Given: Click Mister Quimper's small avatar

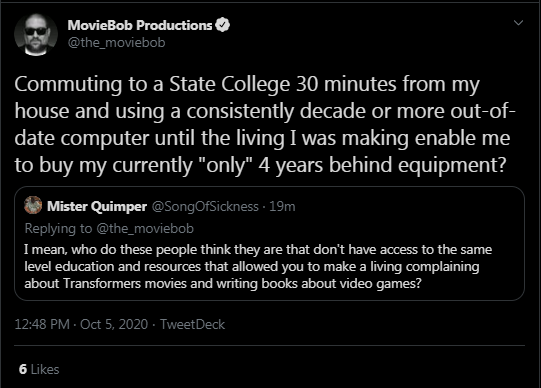Looking at the screenshot, I should coord(33,205).
